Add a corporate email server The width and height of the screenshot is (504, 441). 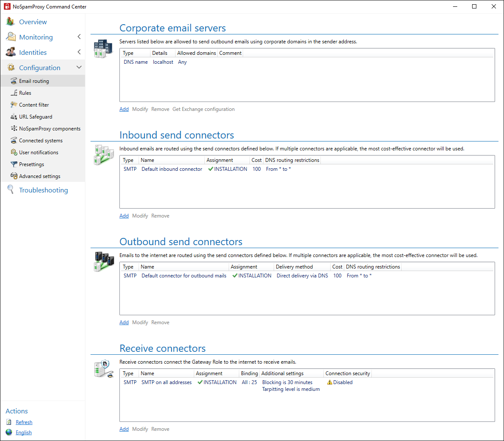pyautogui.click(x=124, y=109)
